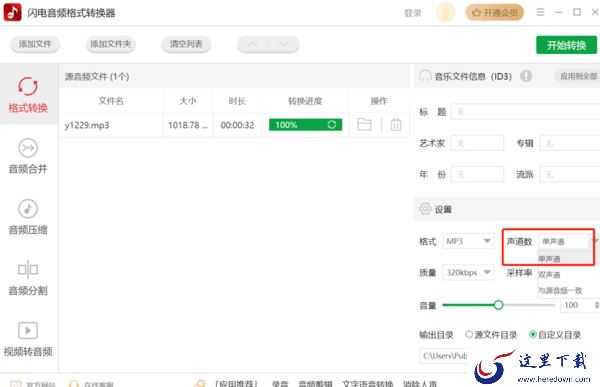The image size is (600, 387).
Task: Click the 登录 login link
Action: pyautogui.click(x=412, y=13)
